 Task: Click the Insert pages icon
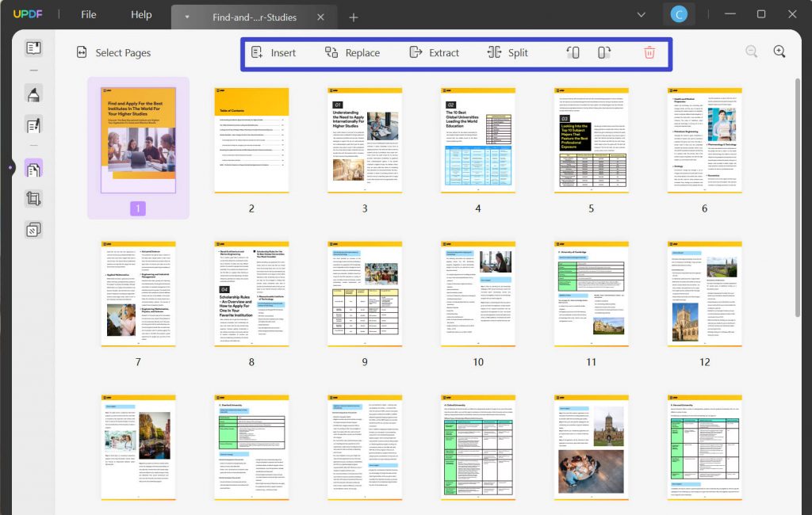point(275,52)
